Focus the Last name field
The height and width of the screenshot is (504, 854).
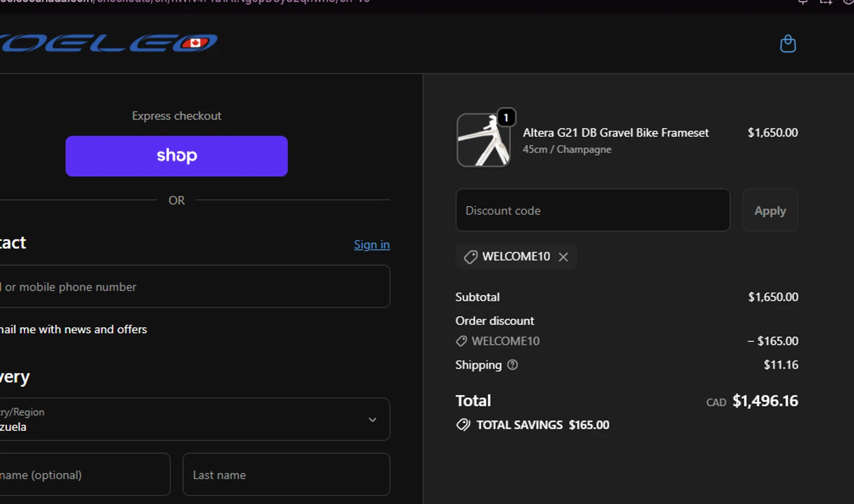tap(286, 474)
